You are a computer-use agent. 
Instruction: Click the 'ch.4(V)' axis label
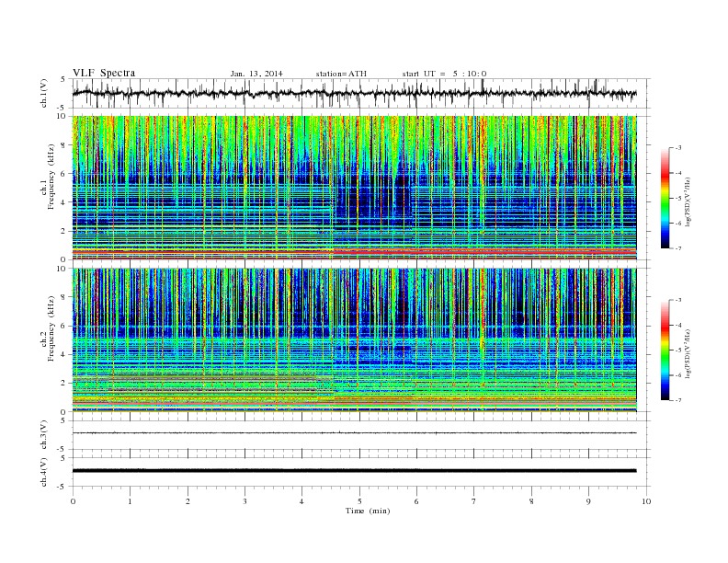point(44,472)
